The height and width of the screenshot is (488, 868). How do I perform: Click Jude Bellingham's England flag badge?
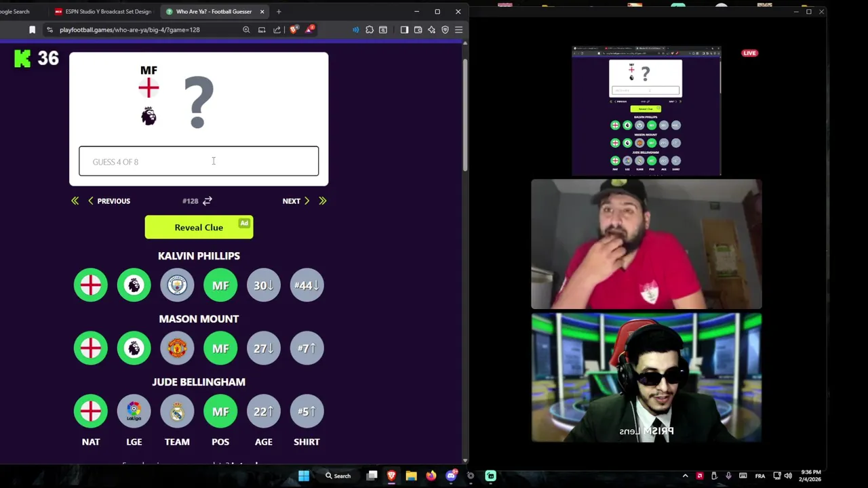pyautogui.click(x=91, y=411)
